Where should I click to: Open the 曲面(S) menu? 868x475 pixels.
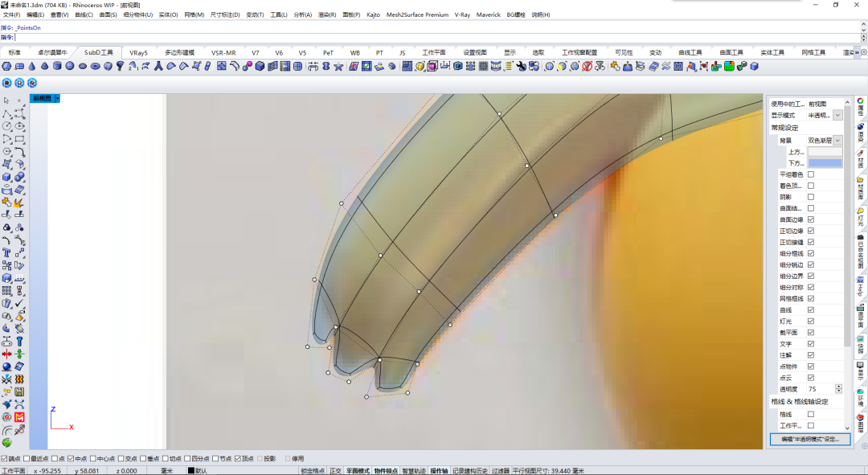[x=108, y=15]
